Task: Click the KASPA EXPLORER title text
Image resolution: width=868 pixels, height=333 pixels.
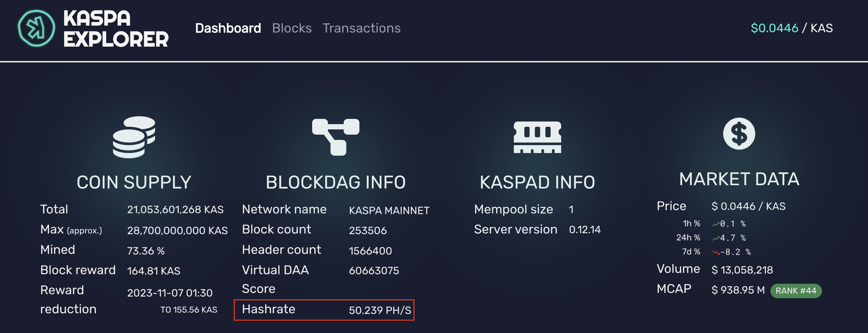Action: click(116, 28)
